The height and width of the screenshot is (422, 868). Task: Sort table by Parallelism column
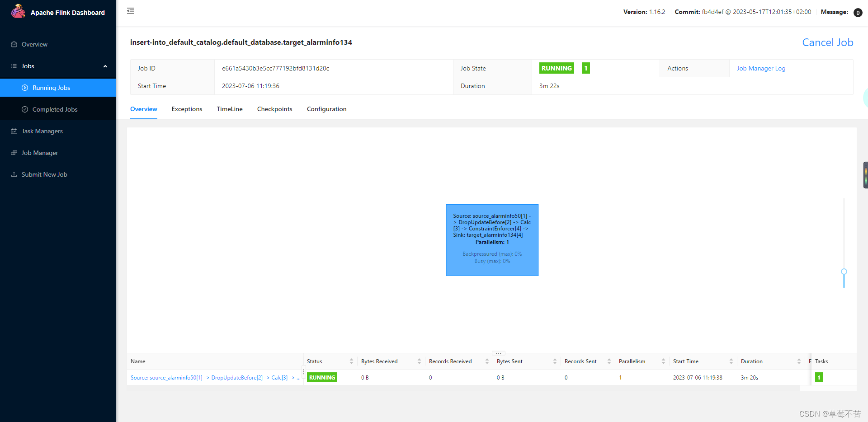tap(663, 361)
